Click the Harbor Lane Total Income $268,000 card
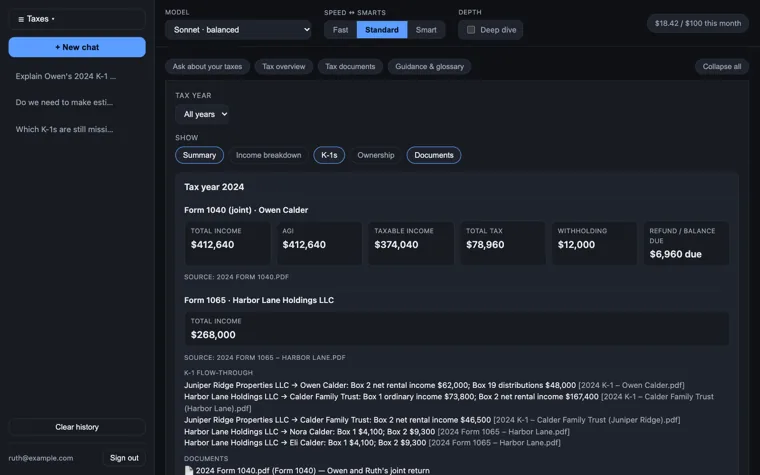The width and height of the screenshot is (760, 475). coord(457,329)
